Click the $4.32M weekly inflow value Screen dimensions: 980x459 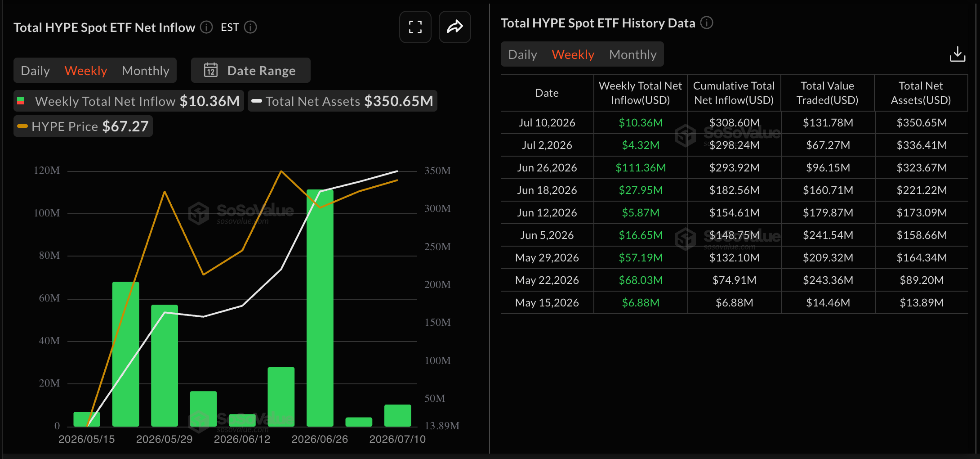click(x=641, y=145)
